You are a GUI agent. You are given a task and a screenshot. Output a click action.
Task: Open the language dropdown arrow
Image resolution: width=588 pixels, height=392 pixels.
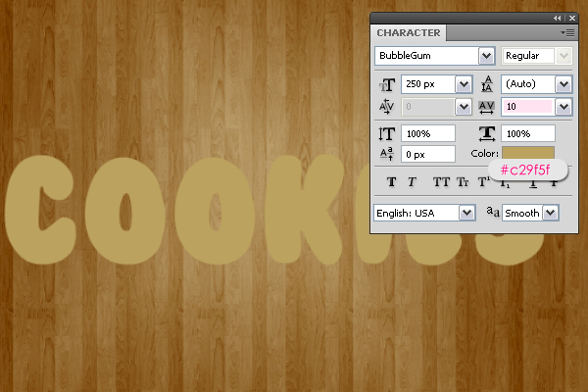[x=467, y=213]
